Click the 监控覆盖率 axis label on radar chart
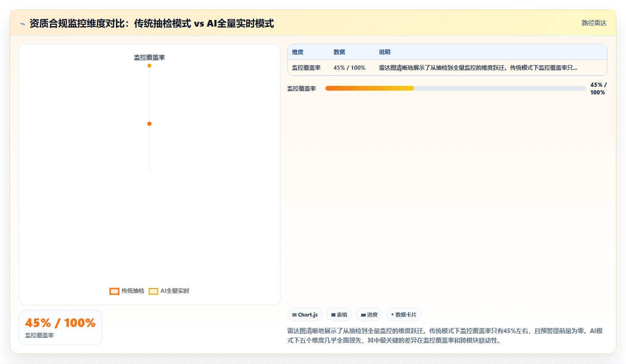626x364 pixels. tap(149, 57)
